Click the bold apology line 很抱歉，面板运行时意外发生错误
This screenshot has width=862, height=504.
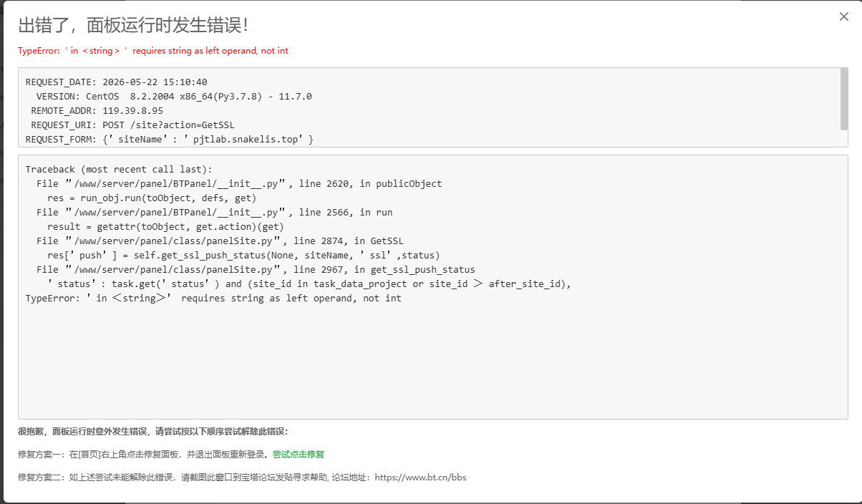[x=152, y=432]
